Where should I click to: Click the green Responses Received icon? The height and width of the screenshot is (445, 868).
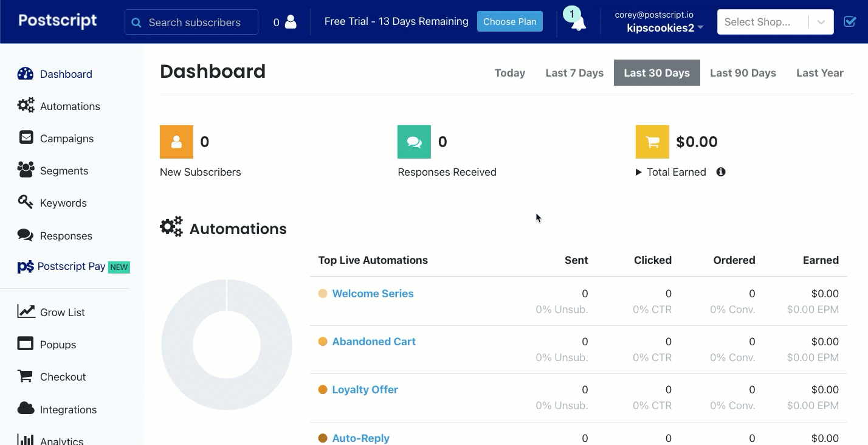414,142
